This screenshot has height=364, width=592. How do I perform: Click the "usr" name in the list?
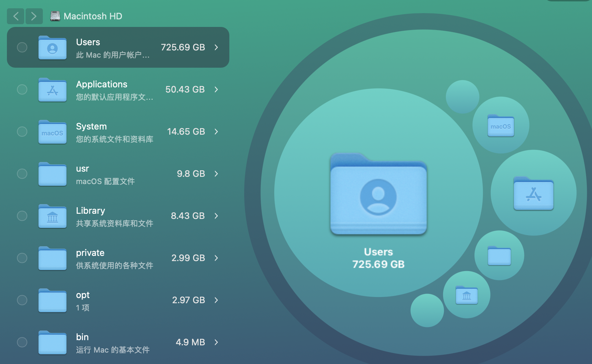coord(83,169)
